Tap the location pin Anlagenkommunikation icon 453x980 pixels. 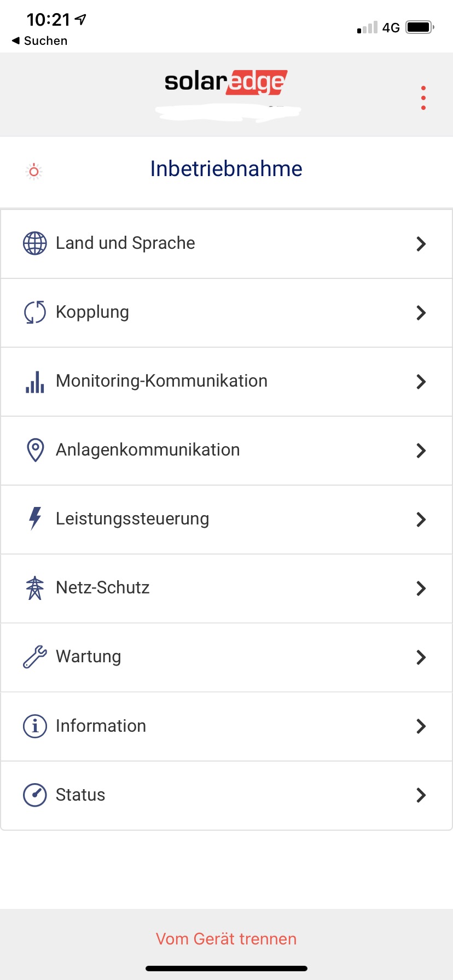35,450
